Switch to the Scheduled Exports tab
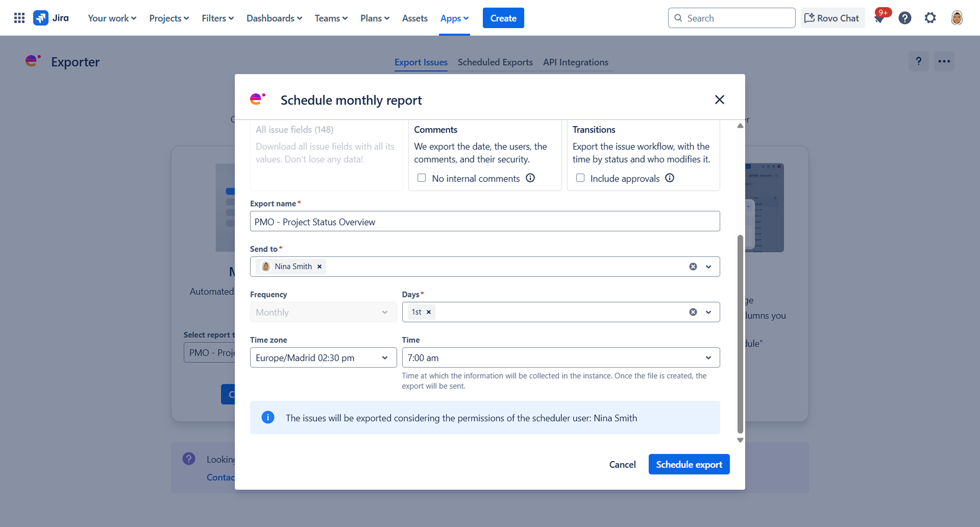980x527 pixels. coord(495,62)
